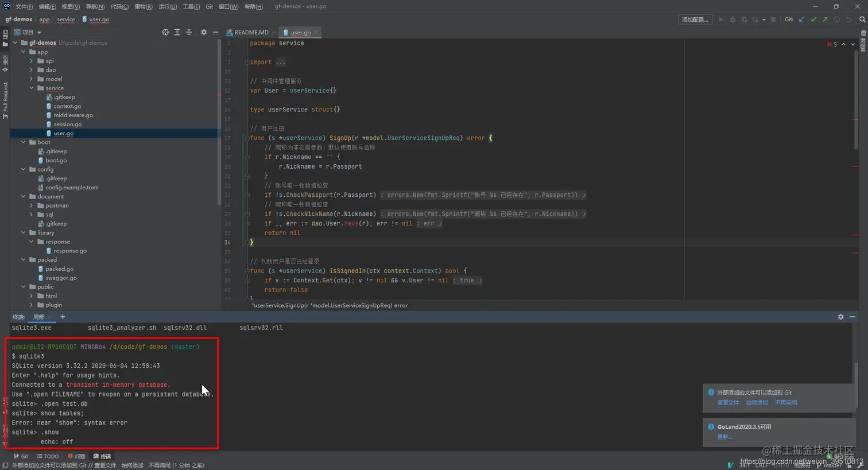Open the Pull Request side tool window
The height and width of the screenshot is (470, 868).
5,100
